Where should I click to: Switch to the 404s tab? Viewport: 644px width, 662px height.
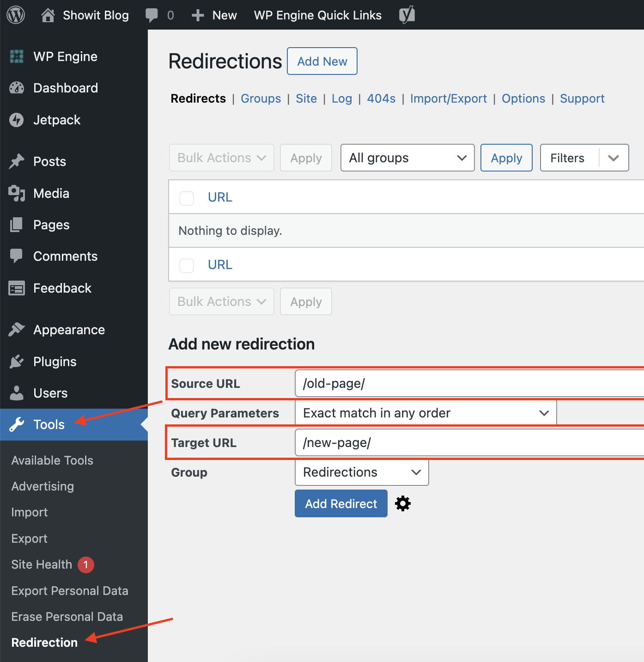381,98
